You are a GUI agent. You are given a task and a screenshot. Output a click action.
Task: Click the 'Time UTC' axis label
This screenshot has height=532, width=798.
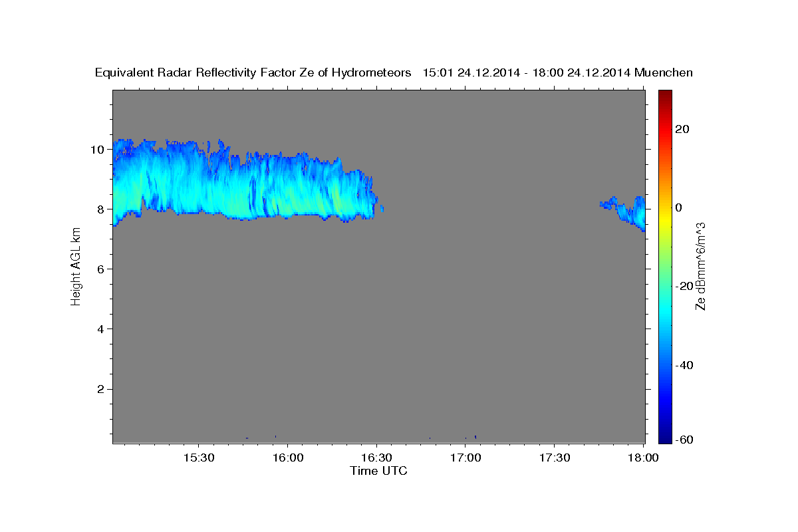click(x=378, y=471)
